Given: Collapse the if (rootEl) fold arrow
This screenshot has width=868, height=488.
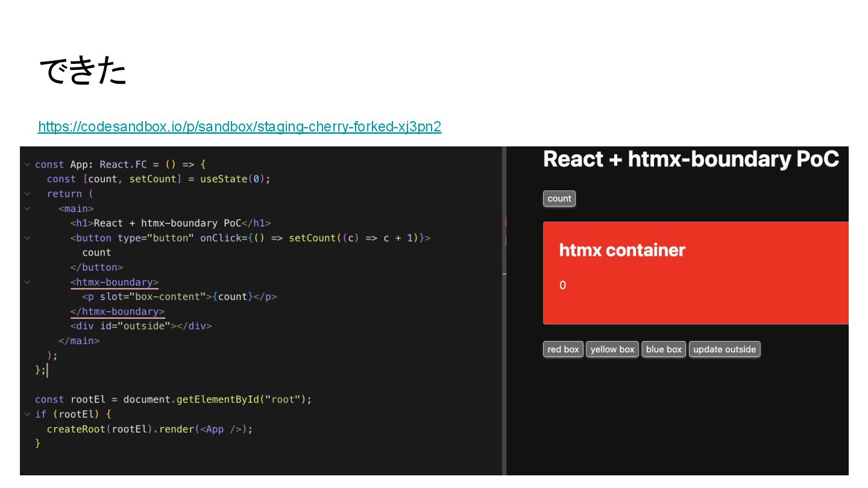Looking at the screenshot, I should coord(27,414).
